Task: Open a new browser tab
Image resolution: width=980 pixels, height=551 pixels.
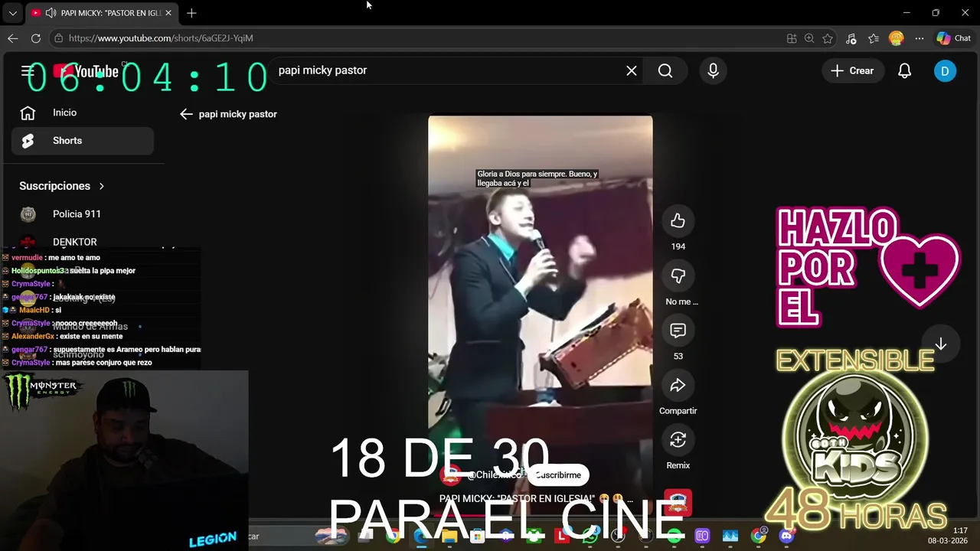Action: [x=191, y=13]
